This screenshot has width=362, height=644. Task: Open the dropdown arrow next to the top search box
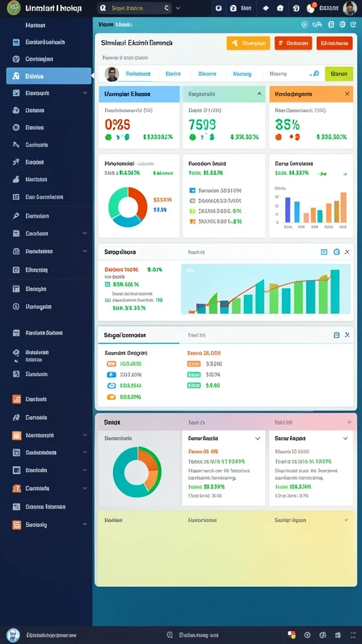click(178, 8)
